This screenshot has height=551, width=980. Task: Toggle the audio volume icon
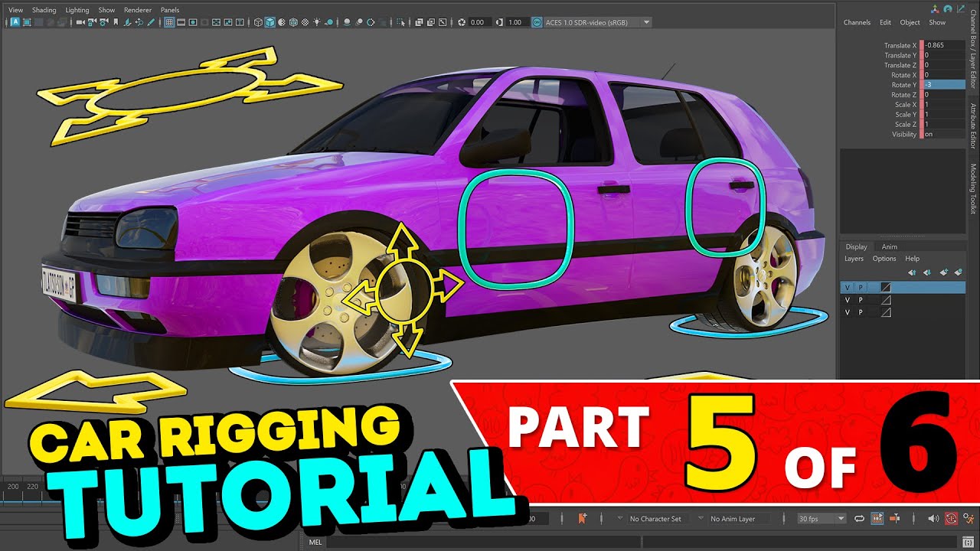click(933, 518)
